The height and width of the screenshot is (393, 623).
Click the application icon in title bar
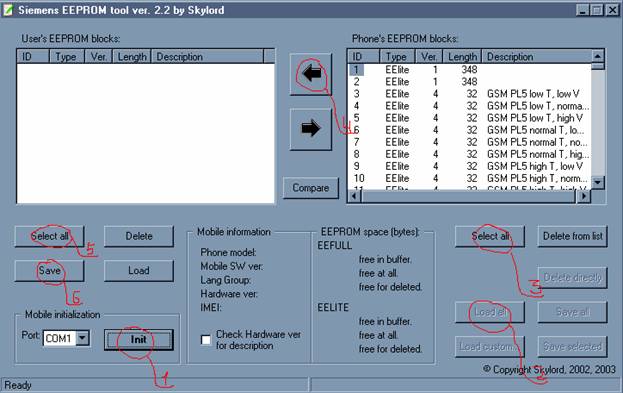click(x=8, y=10)
